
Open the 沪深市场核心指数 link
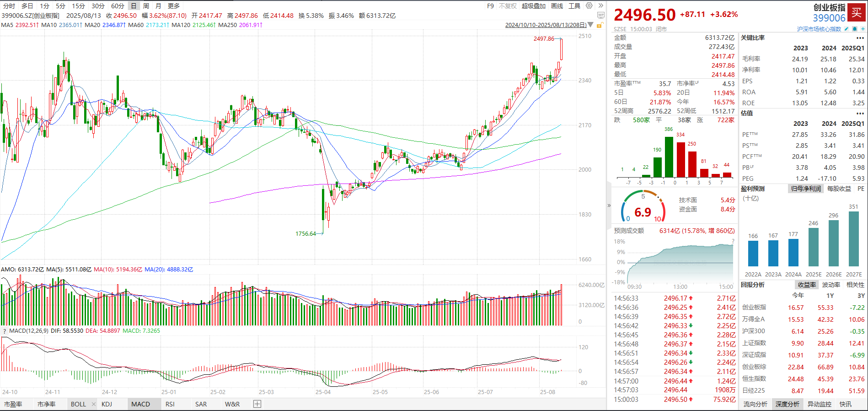point(819,29)
